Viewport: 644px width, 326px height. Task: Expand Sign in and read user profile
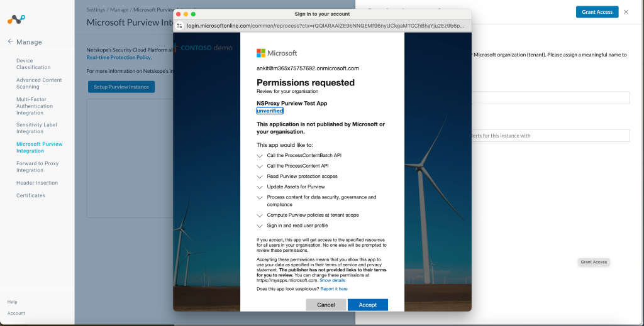tap(260, 226)
